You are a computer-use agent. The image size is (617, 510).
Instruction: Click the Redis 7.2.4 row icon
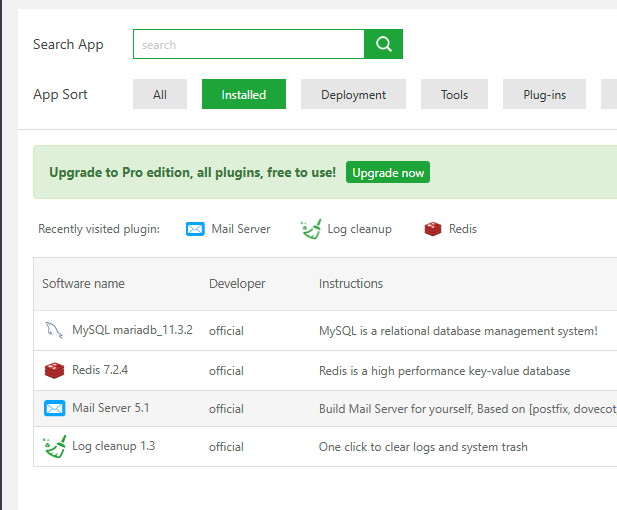54,371
